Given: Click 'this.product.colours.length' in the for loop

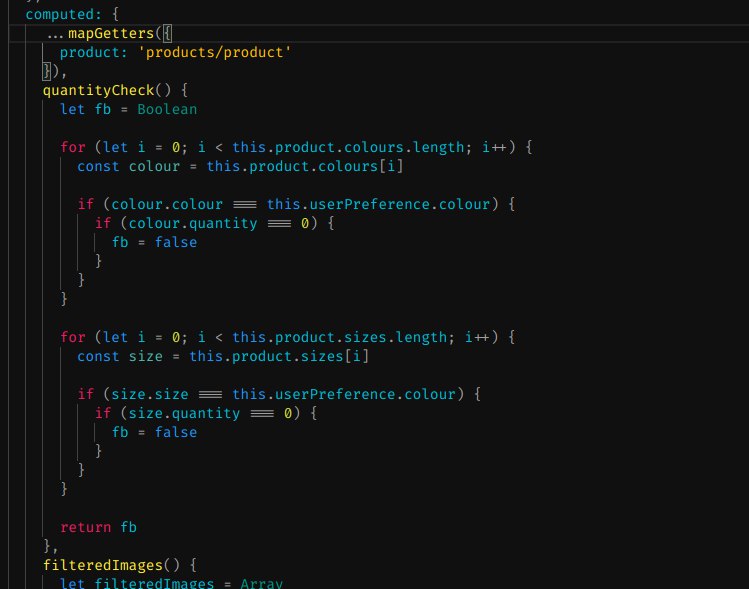Looking at the screenshot, I should pyautogui.click(x=348, y=147).
